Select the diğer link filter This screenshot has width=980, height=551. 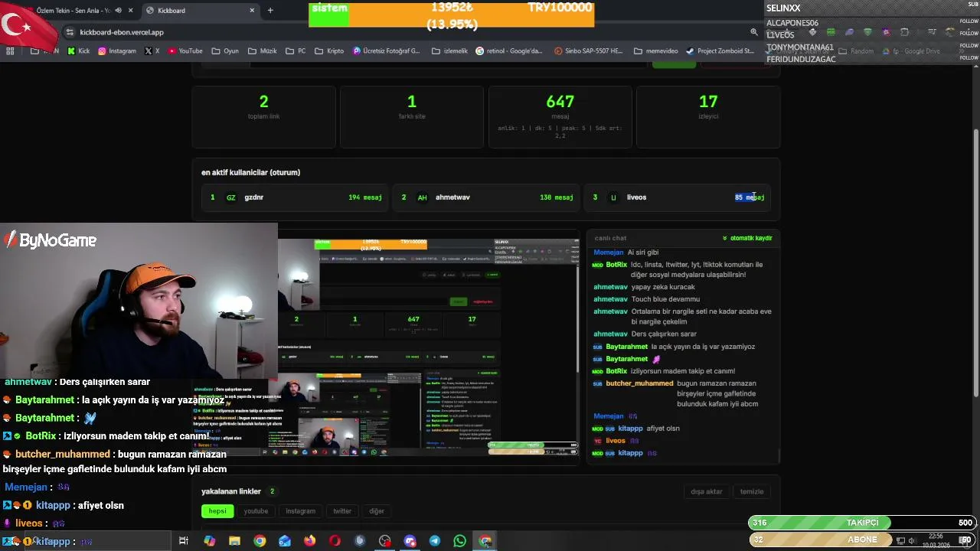tap(377, 511)
